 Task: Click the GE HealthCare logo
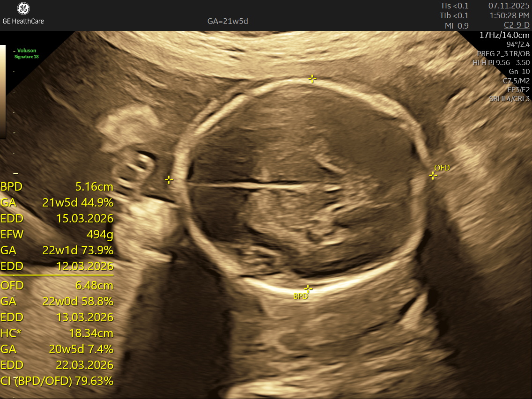23,13
